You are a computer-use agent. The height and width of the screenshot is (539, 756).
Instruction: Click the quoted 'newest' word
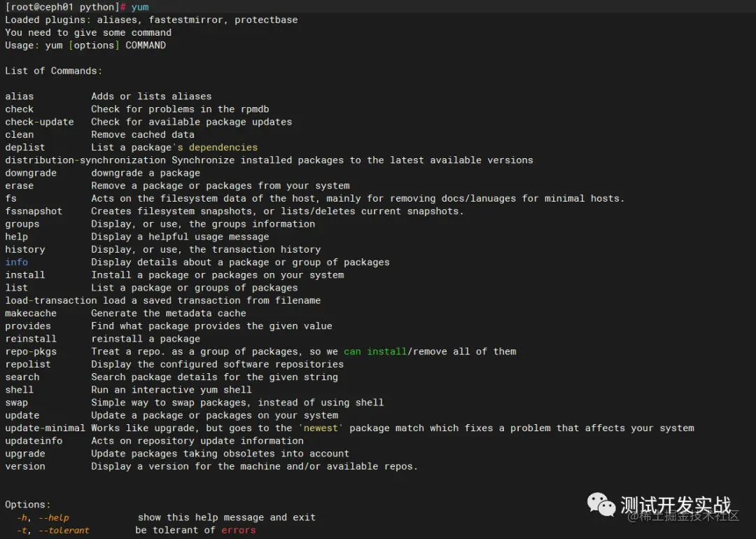click(321, 428)
